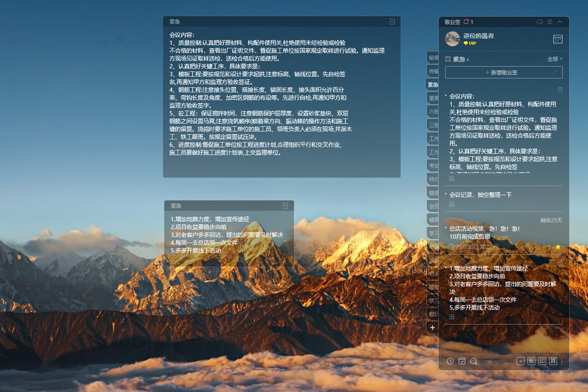Viewport: 588px width, 392px height.
Task: Click 2.项目收益要稳步向前 in small floating note
Action: pyautogui.click(x=199, y=227)
